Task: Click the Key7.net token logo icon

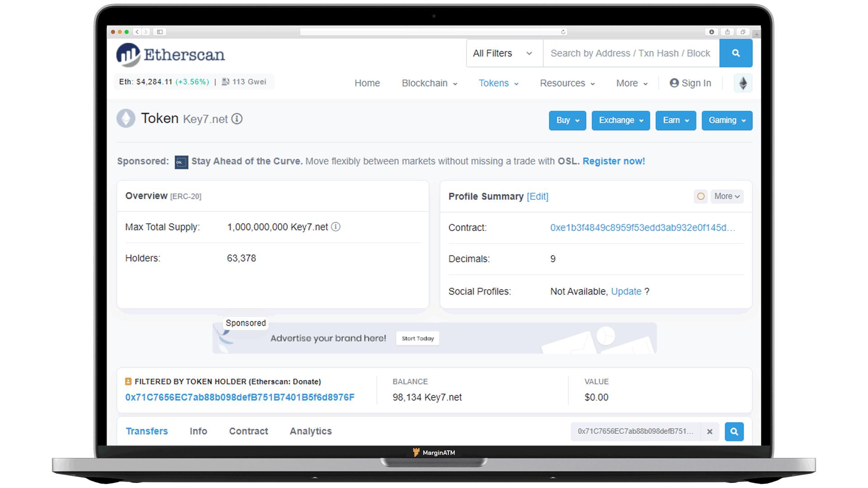Action: point(126,118)
